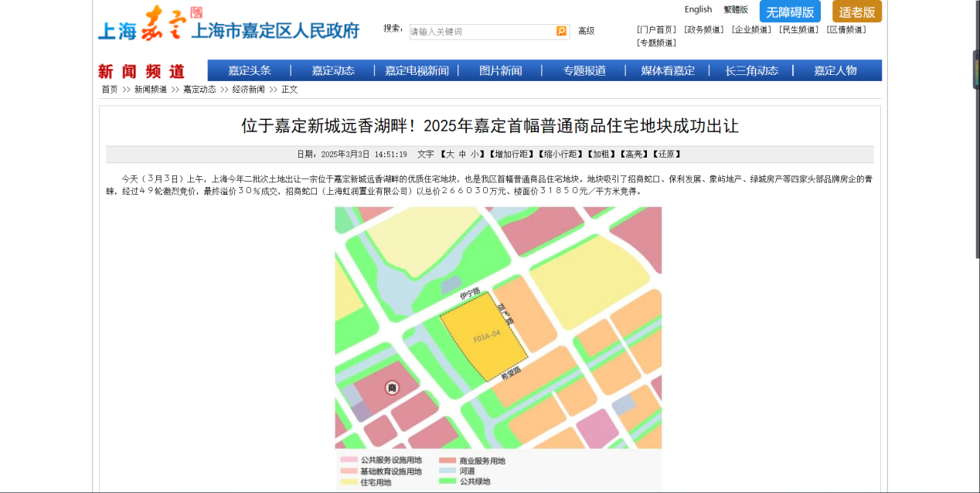Open the 政务频道 channel link
This screenshot has width=980, height=493.
(703, 30)
